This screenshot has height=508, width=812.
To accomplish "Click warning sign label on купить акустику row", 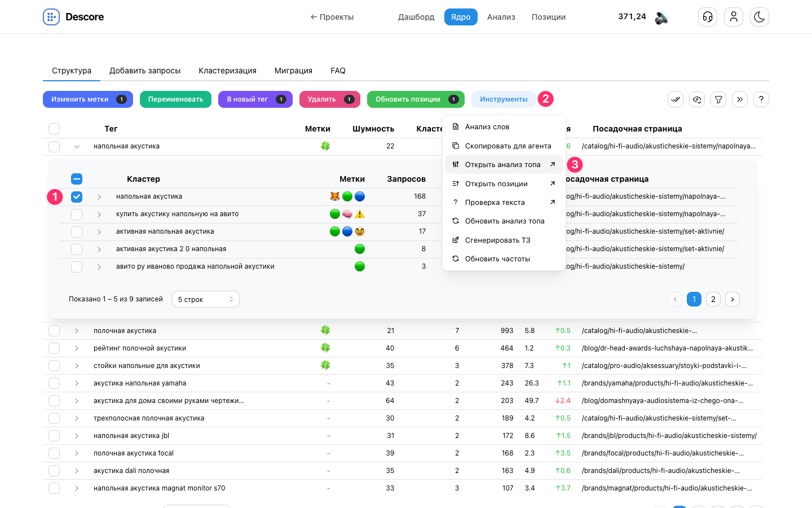I will coord(360,214).
